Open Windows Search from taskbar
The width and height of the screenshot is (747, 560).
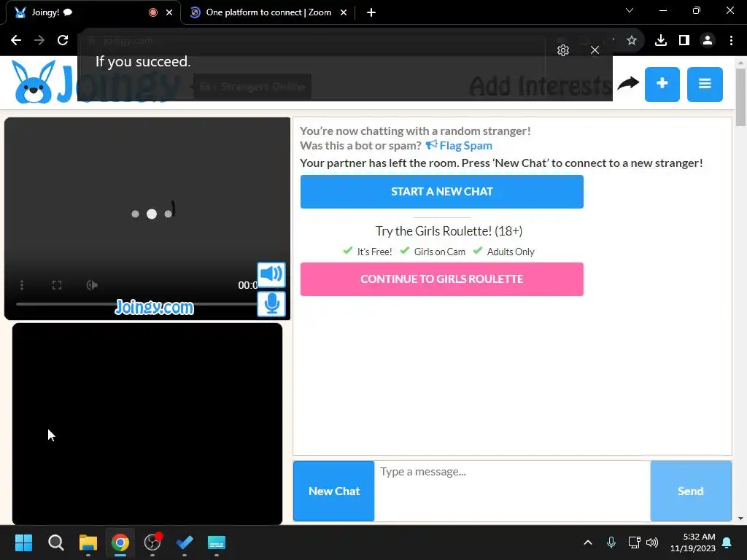click(55, 542)
